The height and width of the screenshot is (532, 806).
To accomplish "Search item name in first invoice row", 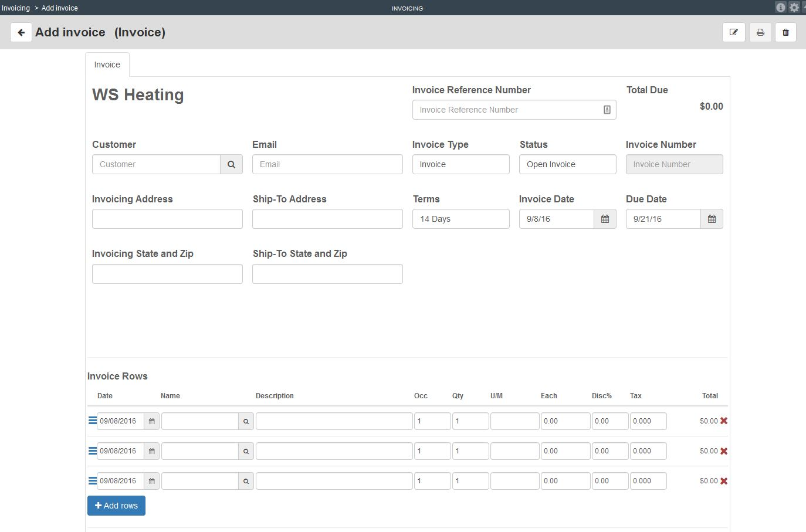I will pos(246,421).
